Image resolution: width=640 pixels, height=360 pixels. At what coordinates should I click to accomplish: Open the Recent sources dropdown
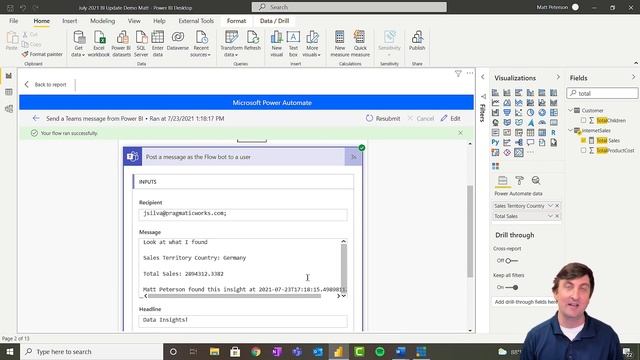(x=200, y=51)
